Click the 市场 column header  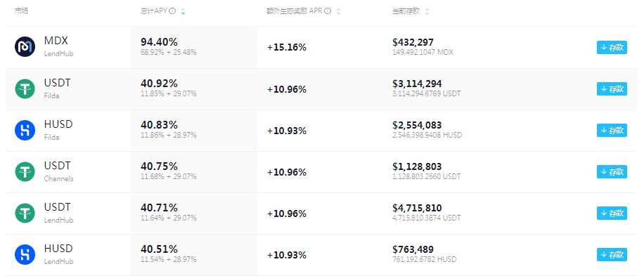coord(21,11)
